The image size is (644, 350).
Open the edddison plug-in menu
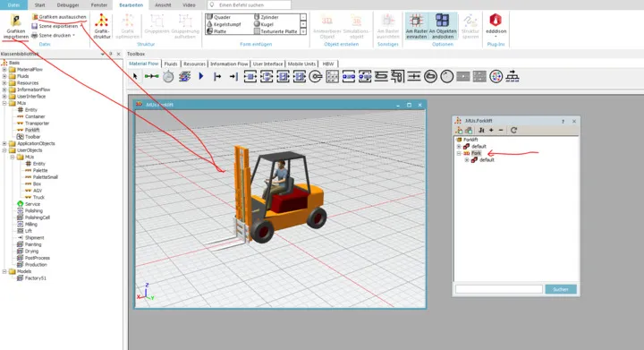point(496,25)
